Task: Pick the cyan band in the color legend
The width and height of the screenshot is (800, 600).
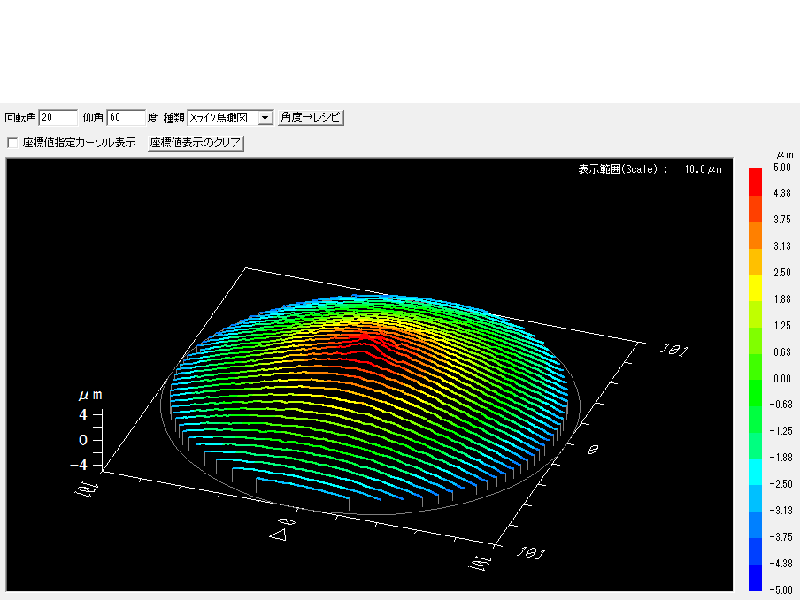Action: 755,470
